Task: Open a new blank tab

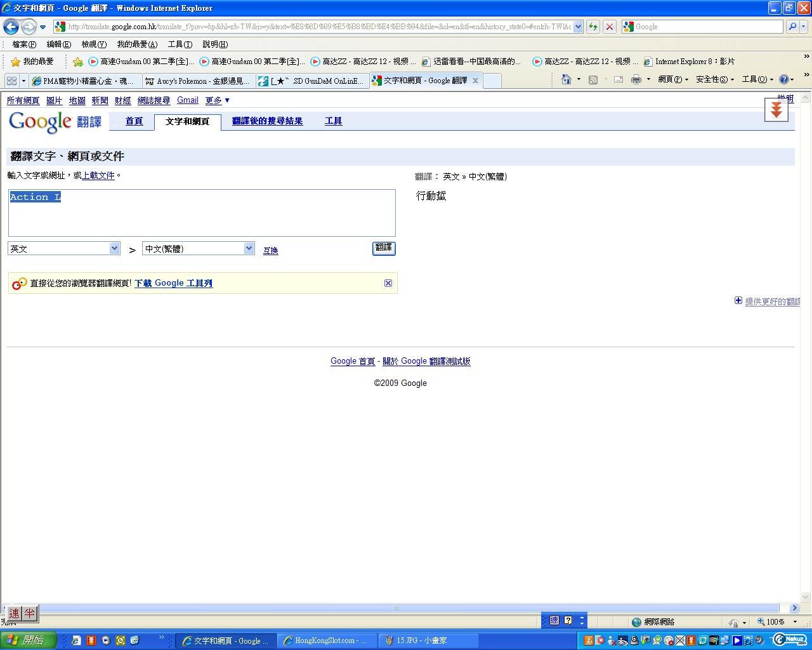Action: coord(492,81)
